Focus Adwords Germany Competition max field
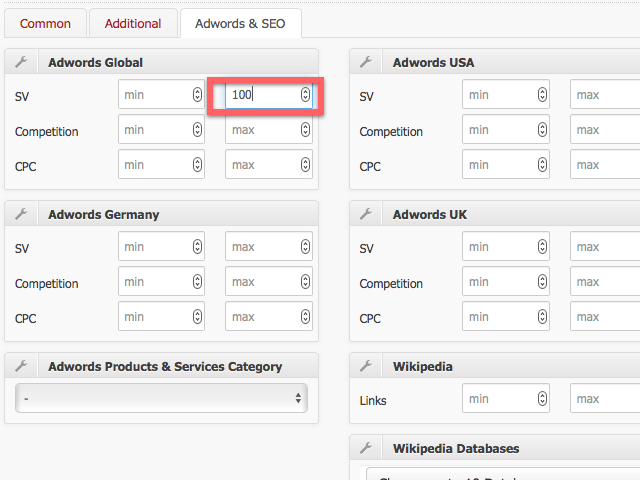Image resolution: width=640 pixels, height=480 pixels. (x=269, y=281)
